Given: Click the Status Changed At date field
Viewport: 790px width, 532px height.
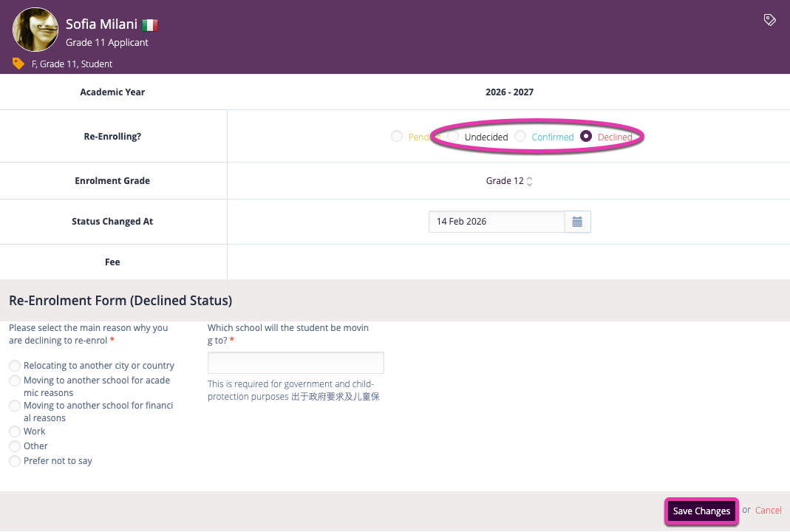Looking at the screenshot, I should pyautogui.click(x=497, y=222).
